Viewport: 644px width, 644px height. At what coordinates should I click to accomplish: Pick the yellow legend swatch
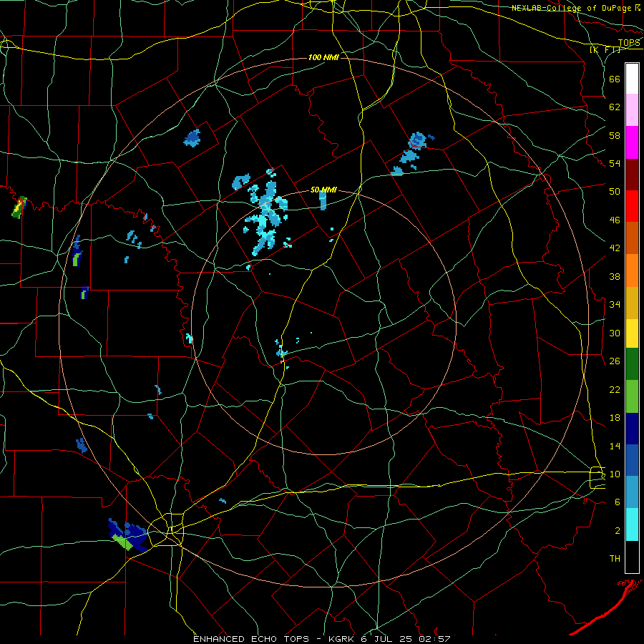click(632, 333)
